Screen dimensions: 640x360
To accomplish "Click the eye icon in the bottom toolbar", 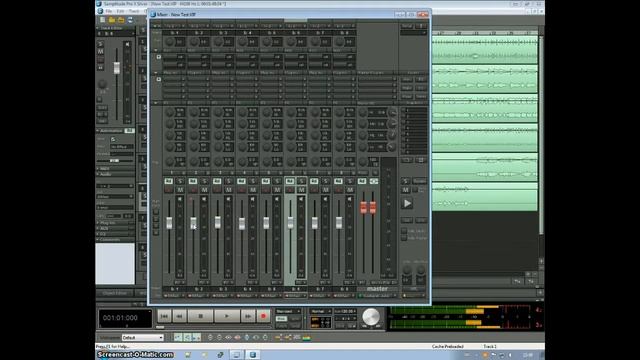I will point(228,338).
